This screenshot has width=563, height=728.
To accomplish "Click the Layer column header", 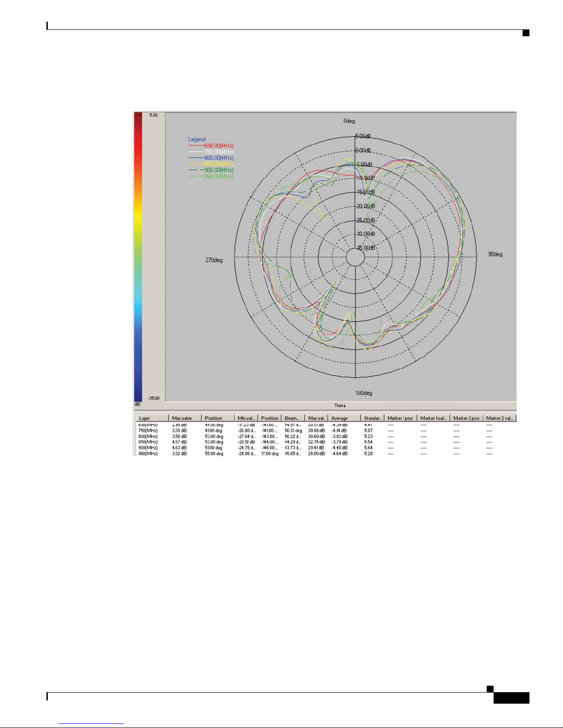I will click(x=152, y=418).
